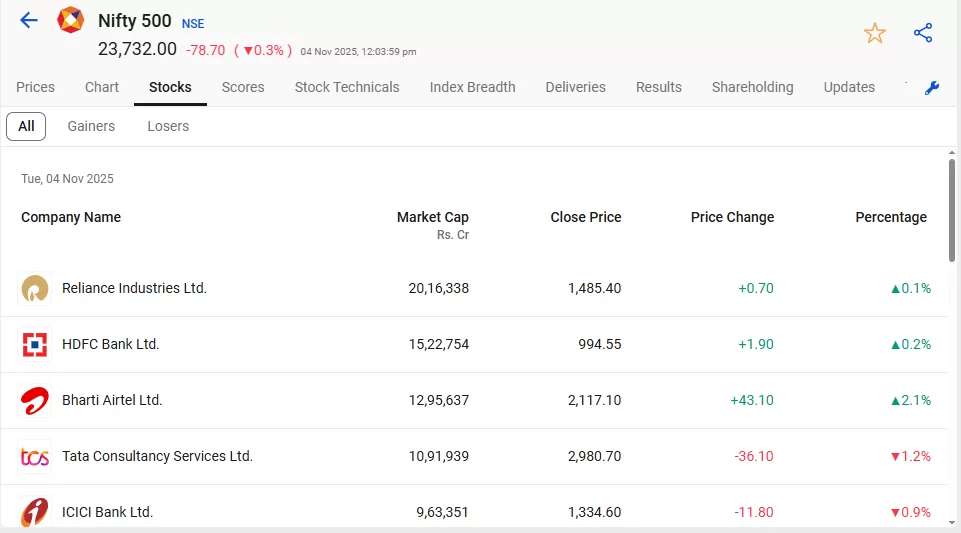Click the HDFC Bank logo
Screen dimensions: 961x533
tap(35, 344)
